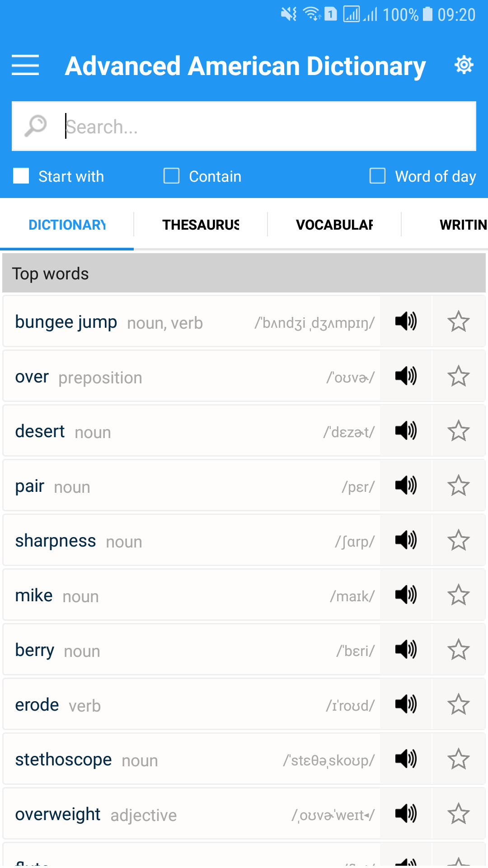488x868 pixels.
Task: Star the word over as favorite
Action: pyautogui.click(x=458, y=376)
